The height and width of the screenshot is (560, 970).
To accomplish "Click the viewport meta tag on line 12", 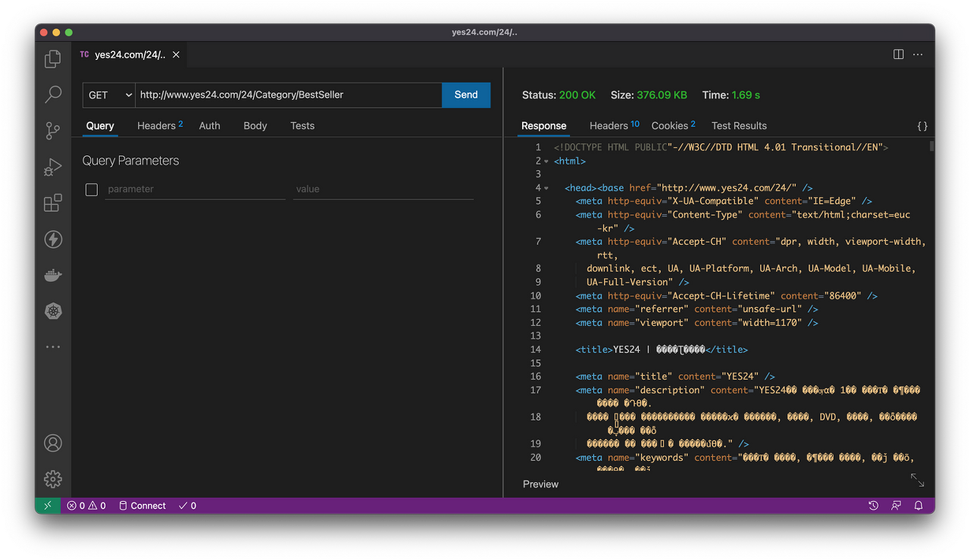I will click(696, 323).
